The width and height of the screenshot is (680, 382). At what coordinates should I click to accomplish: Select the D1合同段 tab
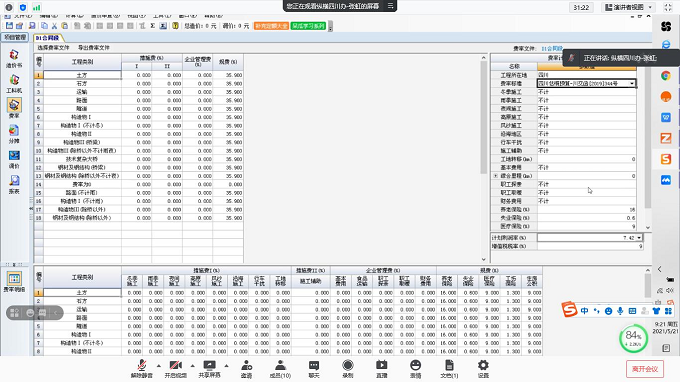(47, 38)
